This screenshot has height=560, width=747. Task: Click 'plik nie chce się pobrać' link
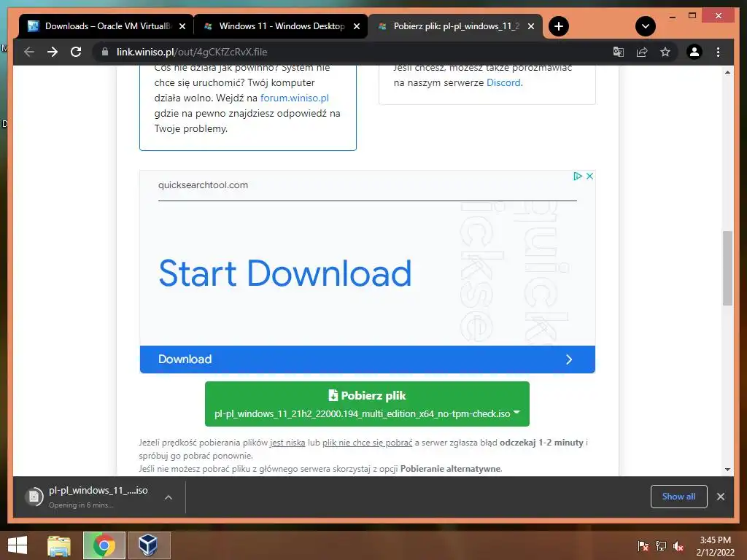coord(368,443)
